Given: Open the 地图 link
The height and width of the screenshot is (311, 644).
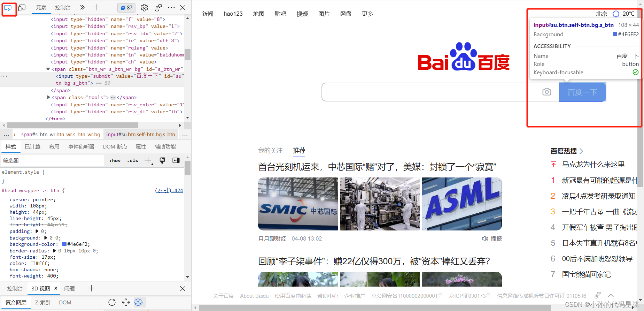Looking at the screenshot, I should tap(259, 14).
